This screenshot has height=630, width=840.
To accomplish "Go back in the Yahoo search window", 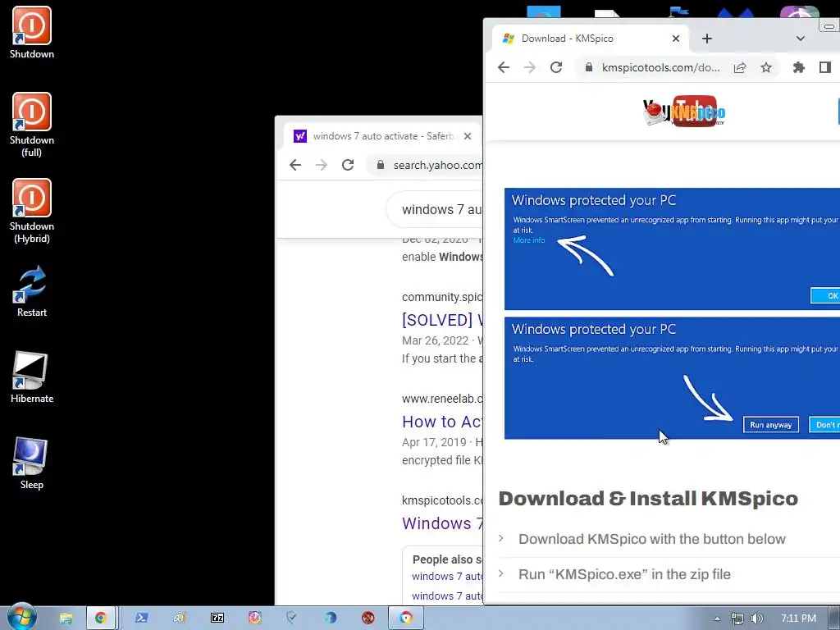I will click(x=295, y=165).
